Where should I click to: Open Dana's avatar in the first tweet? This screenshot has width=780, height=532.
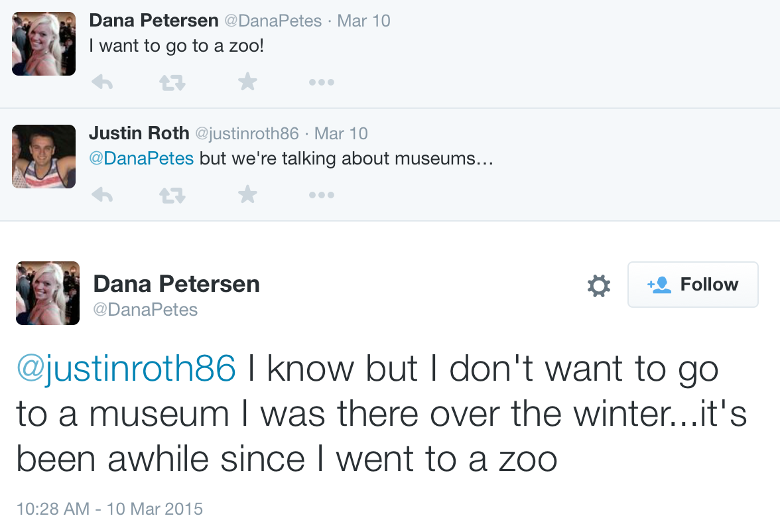click(x=44, y=44)
